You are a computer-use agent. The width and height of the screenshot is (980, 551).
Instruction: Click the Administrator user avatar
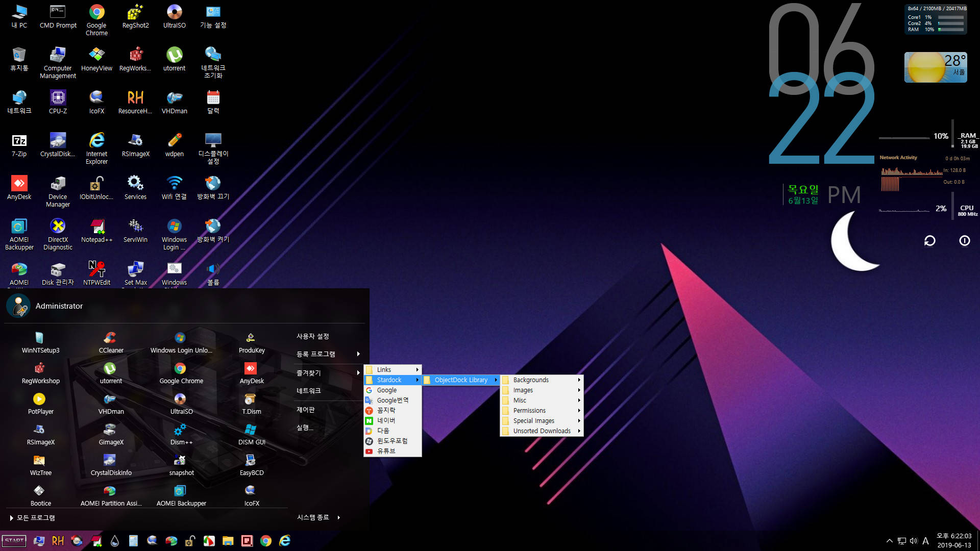tap(18, 306)
